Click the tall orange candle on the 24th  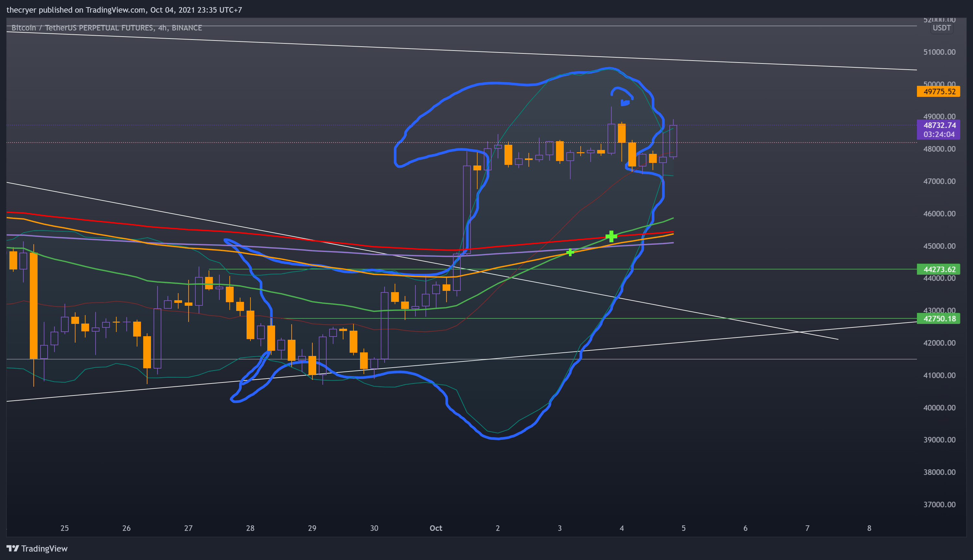34,306
